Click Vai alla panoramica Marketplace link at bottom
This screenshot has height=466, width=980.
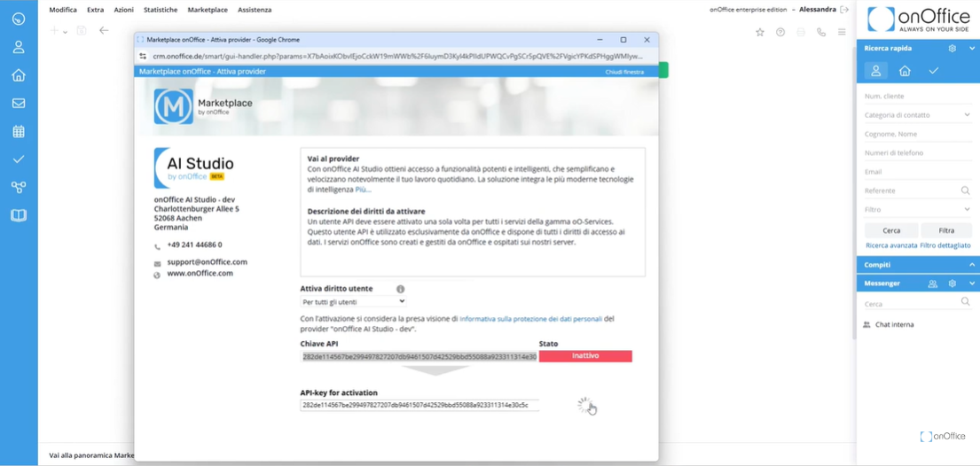click(92, 455)
